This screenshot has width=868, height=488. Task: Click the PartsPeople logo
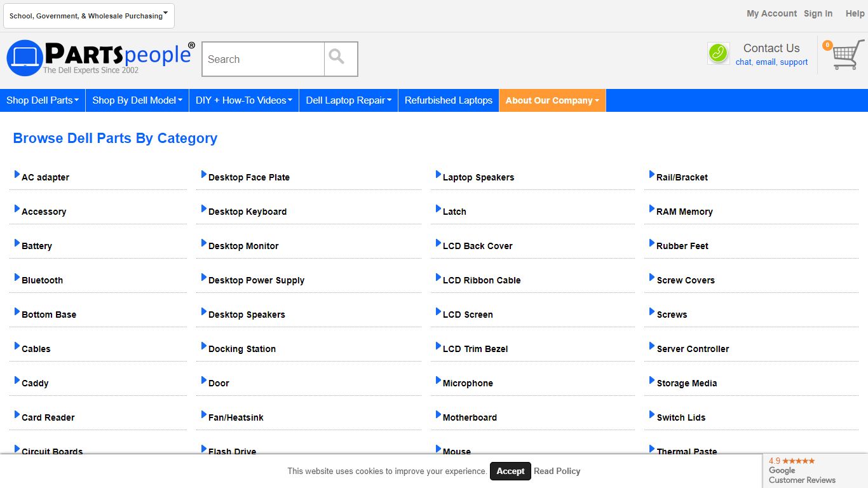[100, 58]
